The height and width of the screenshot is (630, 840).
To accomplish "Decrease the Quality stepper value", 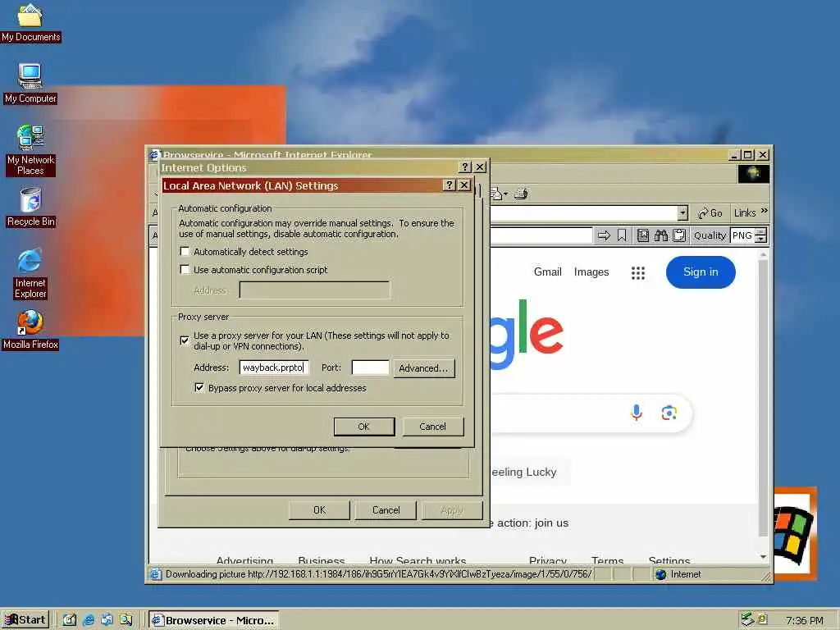I will coord(761,239).
